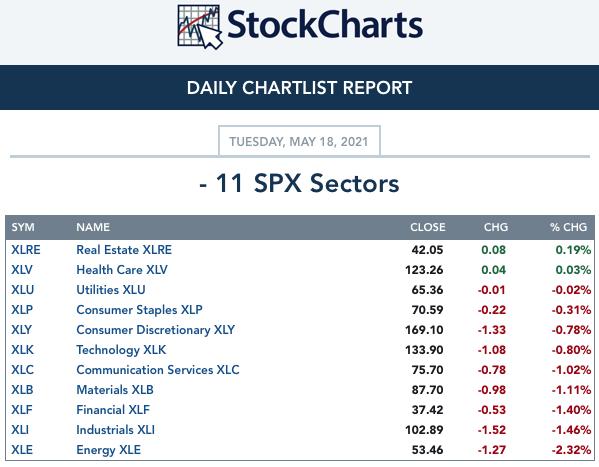Click the SYM column header

[x=23, y=227]
